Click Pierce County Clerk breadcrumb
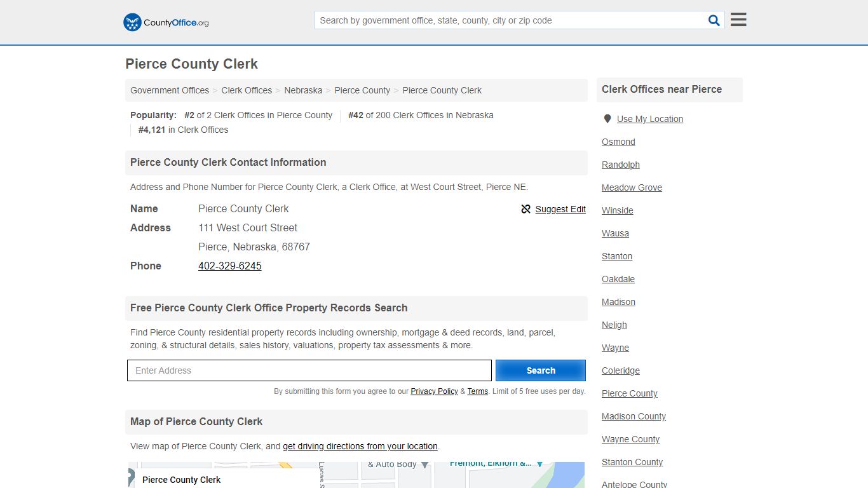This screenshot has height=488, width=868. click(x=442, y=90)
